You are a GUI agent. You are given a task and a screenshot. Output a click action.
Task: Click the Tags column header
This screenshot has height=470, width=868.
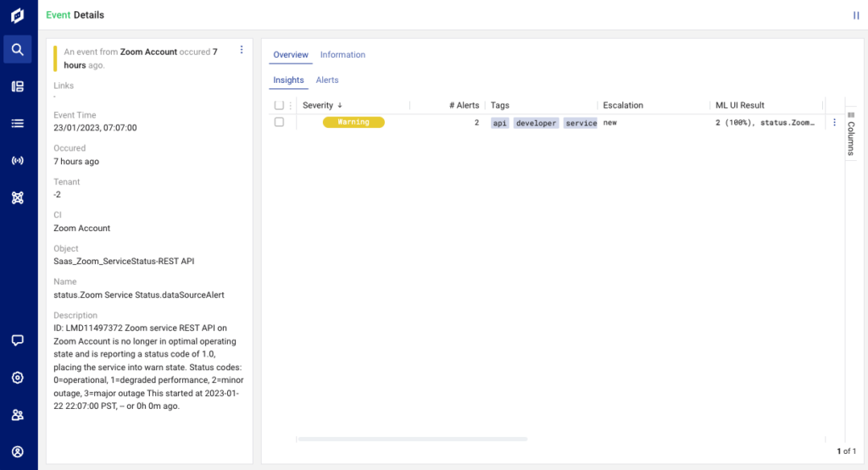point(500,105)
